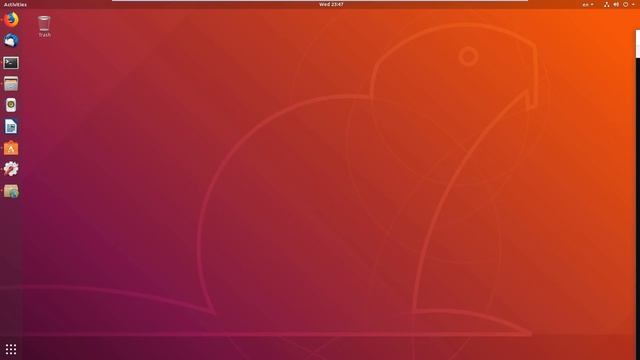
Task: Open the settings tool with wrench icon
Action: click(11, 169)
